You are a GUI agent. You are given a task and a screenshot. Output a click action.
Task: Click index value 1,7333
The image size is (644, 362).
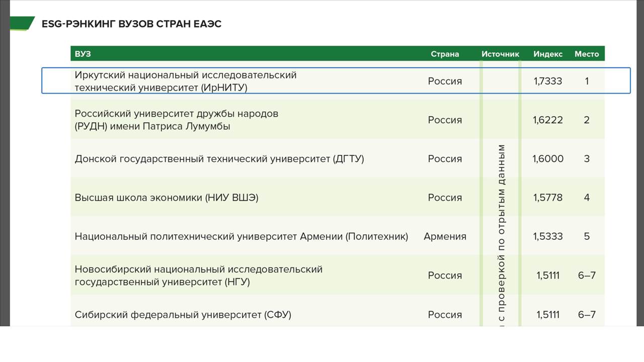point(548,81)
